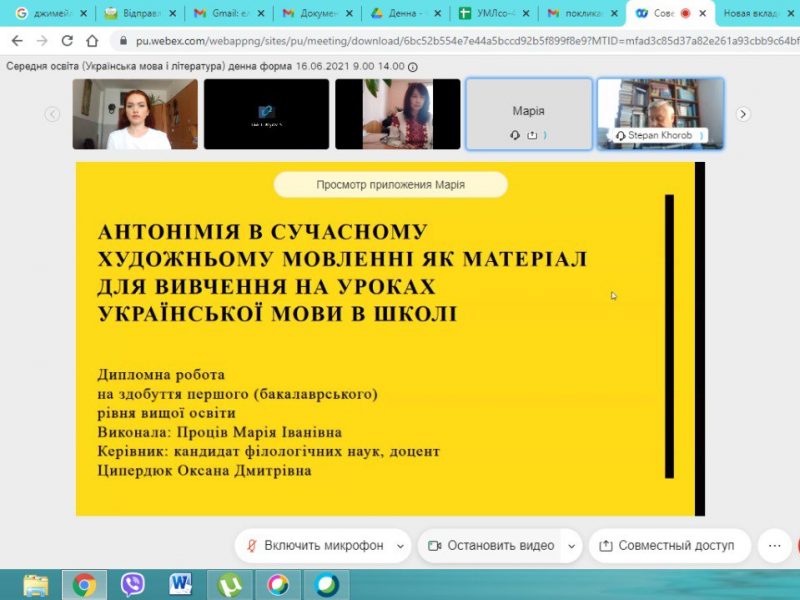Stop camera with Остановить видео button

(491, 546)
